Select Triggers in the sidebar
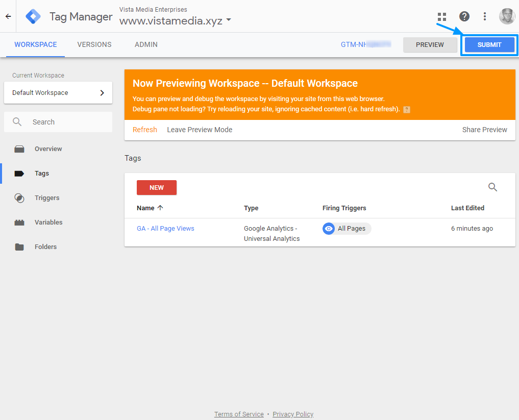 47,198
